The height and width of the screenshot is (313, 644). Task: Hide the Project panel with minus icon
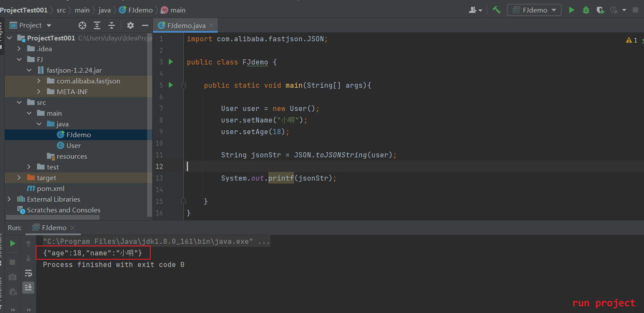(145, 25)
